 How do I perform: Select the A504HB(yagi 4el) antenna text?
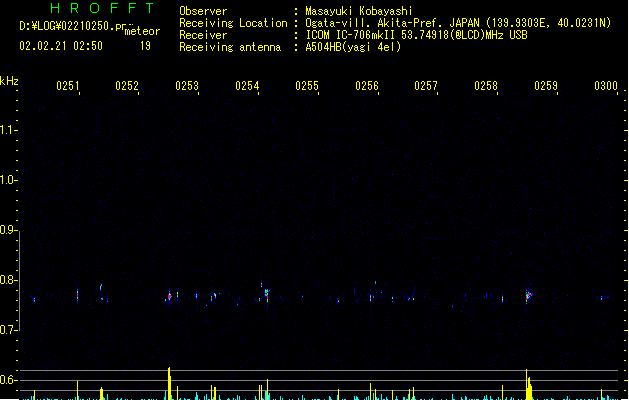353,47
